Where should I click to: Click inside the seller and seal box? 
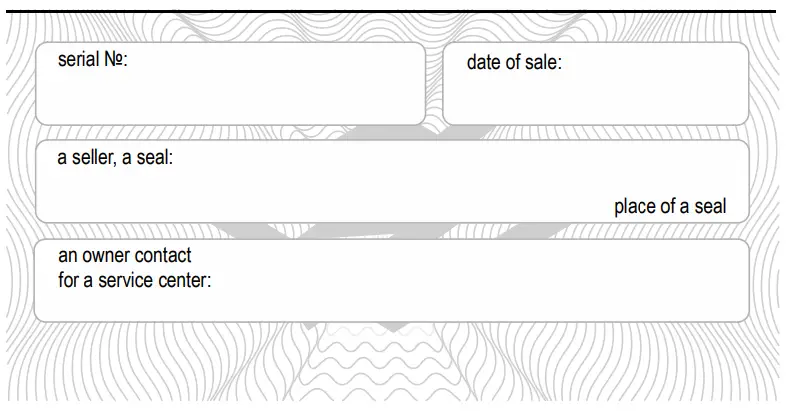390,185
